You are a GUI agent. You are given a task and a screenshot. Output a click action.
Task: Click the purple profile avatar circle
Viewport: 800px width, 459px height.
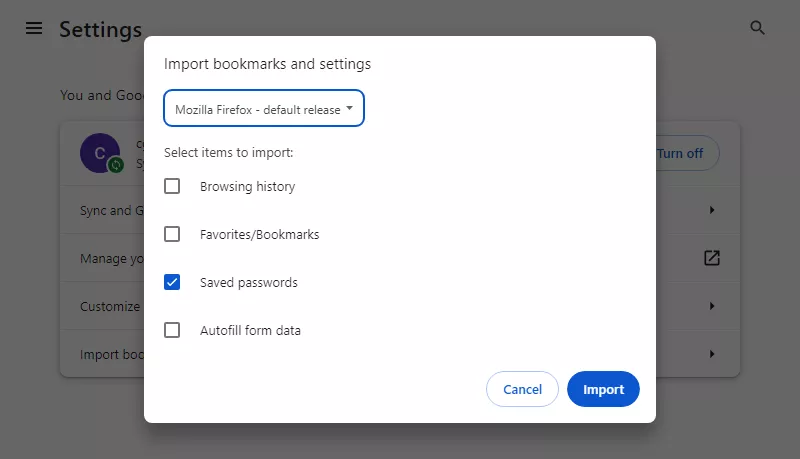(100, 153)
